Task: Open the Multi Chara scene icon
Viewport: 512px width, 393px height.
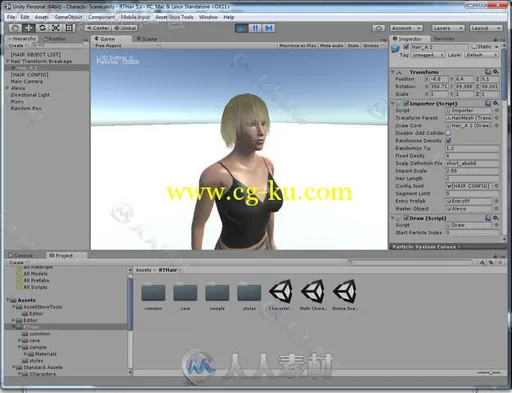Action: 313,291
